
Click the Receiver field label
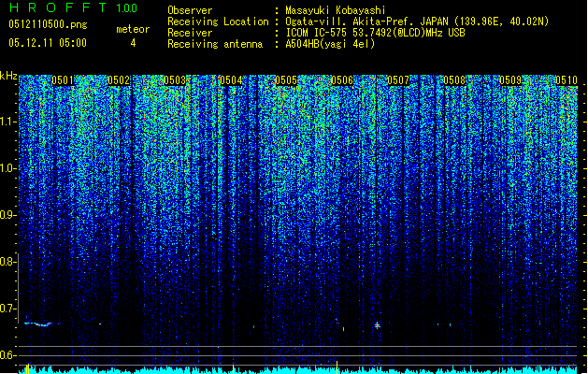coord(190,33)
